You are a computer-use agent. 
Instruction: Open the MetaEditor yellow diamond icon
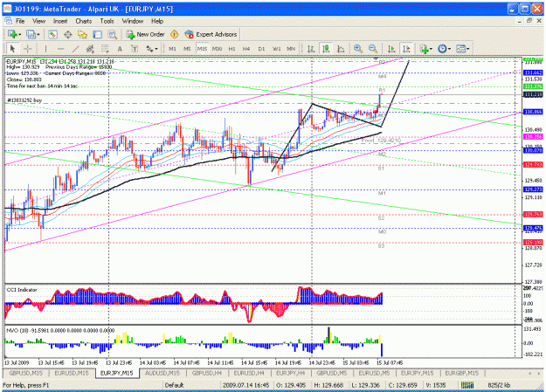pyautogui.click(x=174, y=34)
